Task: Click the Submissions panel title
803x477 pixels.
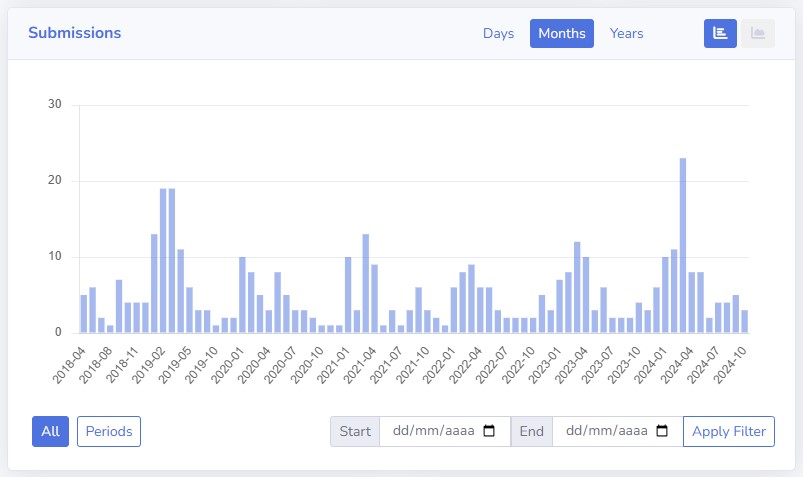Action: [75, 33]
